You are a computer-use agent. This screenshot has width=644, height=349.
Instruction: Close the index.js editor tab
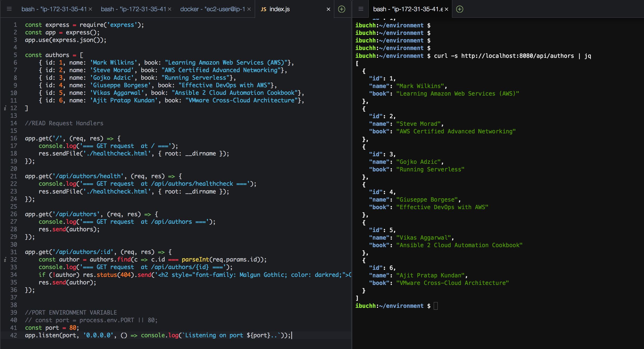[x=328, y=9]
